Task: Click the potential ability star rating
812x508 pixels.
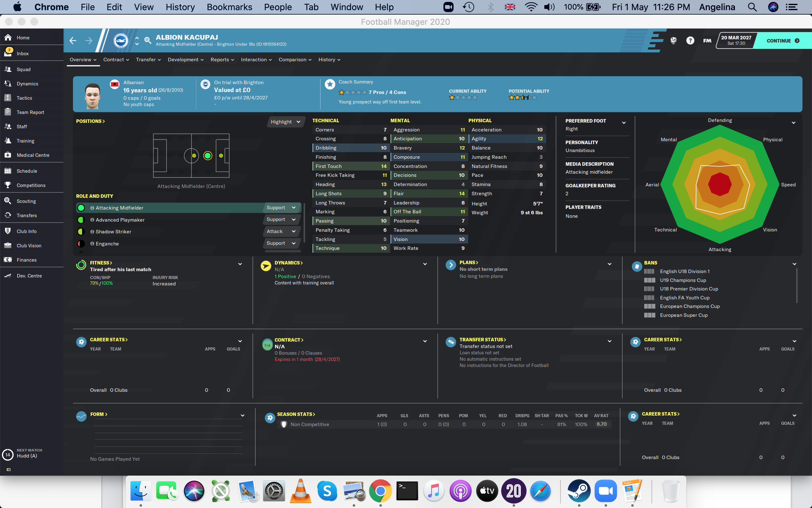Action: coord(522,97)
